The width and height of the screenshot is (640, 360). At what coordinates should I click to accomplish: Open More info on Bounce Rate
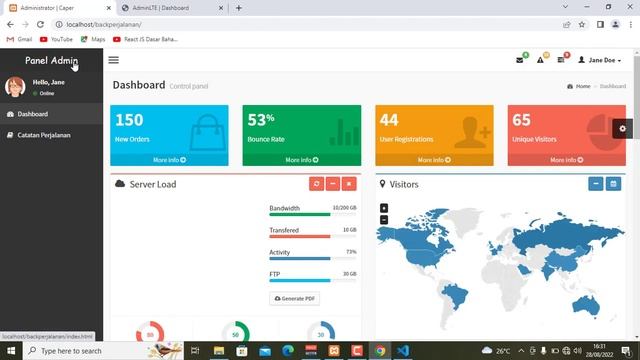(302, 160)
